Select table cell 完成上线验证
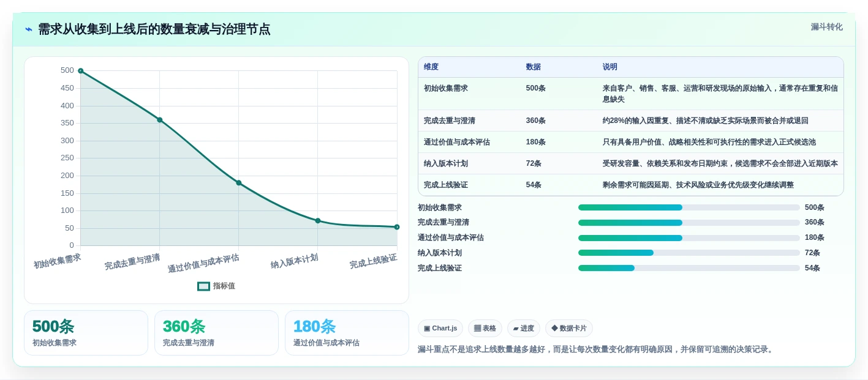Image resolution: width=868 pixels, height=380 pixels. (446, 185)
